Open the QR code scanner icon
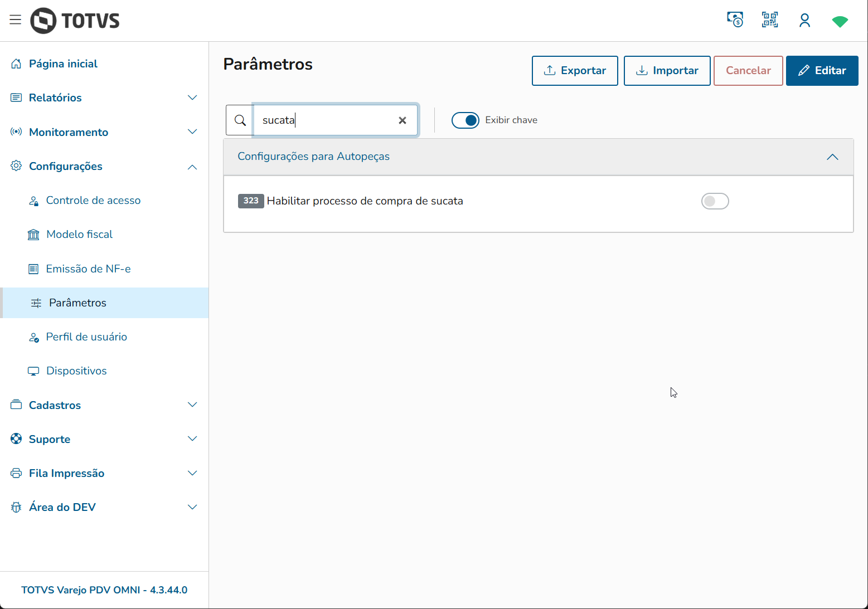The image size is (868, 609). pyautogui.click(x=770, y=20)
